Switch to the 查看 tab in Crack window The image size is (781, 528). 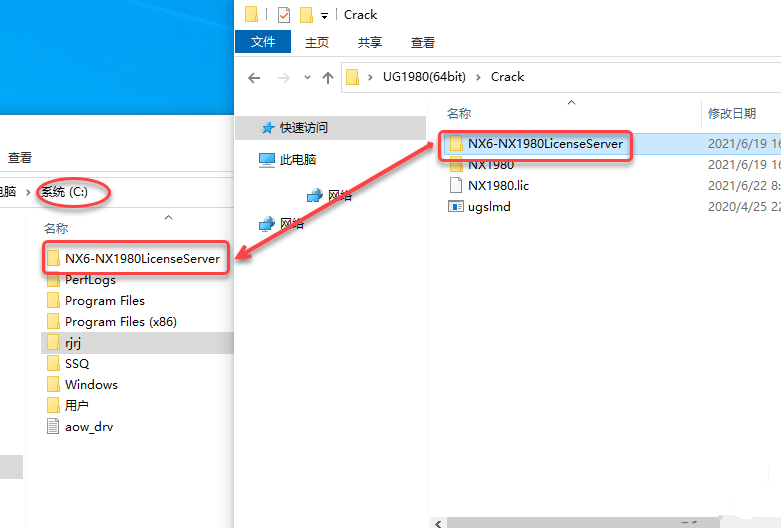tap(422, 42)
